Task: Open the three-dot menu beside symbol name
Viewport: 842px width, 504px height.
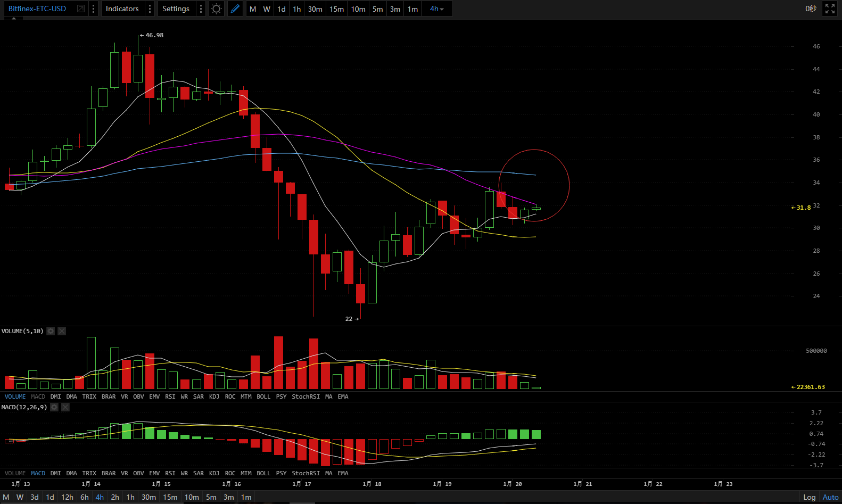Action: [93, 9]
